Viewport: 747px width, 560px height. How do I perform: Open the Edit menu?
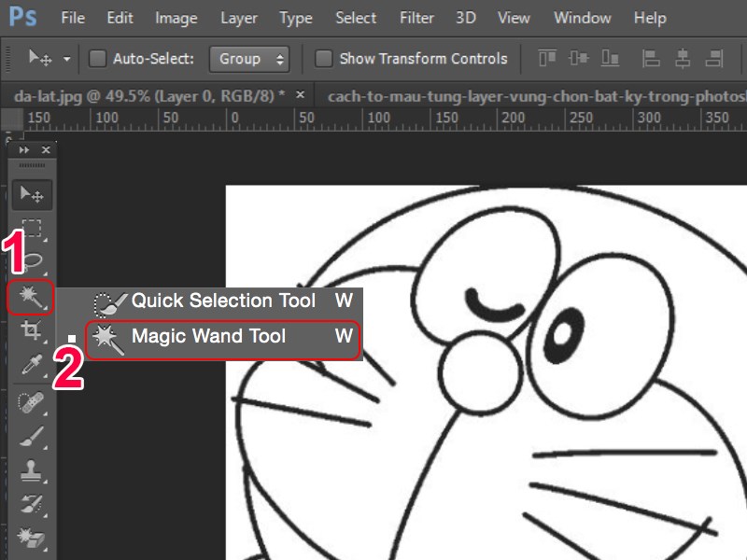point(120,18)
